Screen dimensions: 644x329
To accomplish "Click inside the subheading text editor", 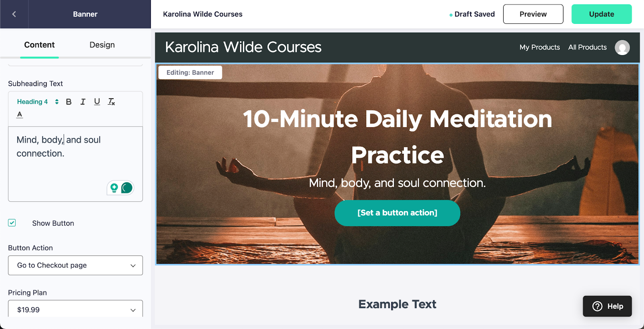I will pyautogui.click(x=75, y=164).
